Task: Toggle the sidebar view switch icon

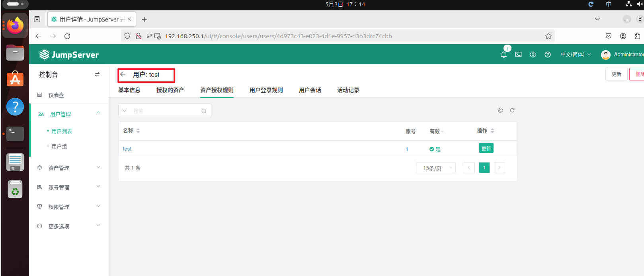Action: click(97, 74)
